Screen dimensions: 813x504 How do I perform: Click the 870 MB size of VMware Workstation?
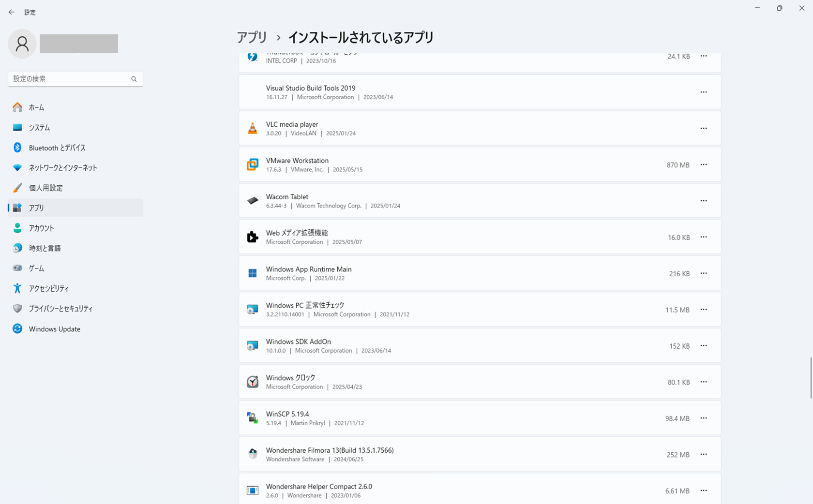[x=678, y=165]
